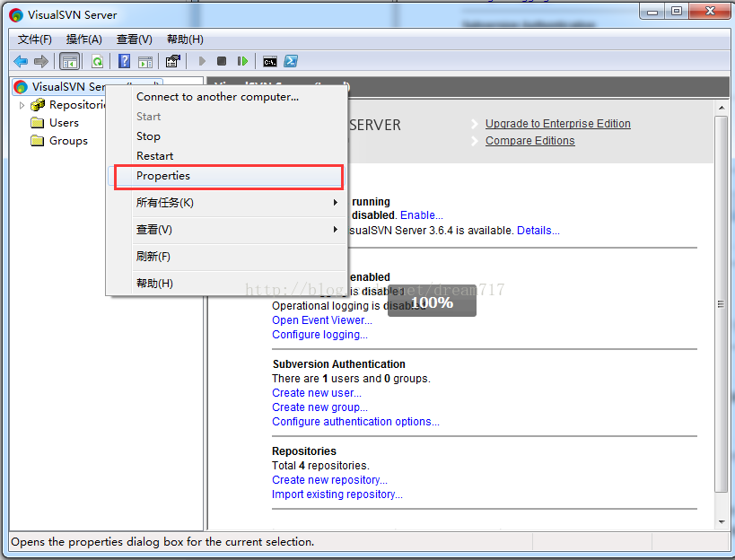
Task: Click the vertical scrollbar thumb
Action: click(721, 303)
